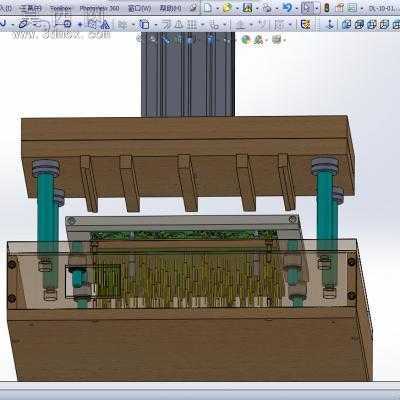Open the Options icon
The image size is (400, 400).
click(x=352, y=8)
